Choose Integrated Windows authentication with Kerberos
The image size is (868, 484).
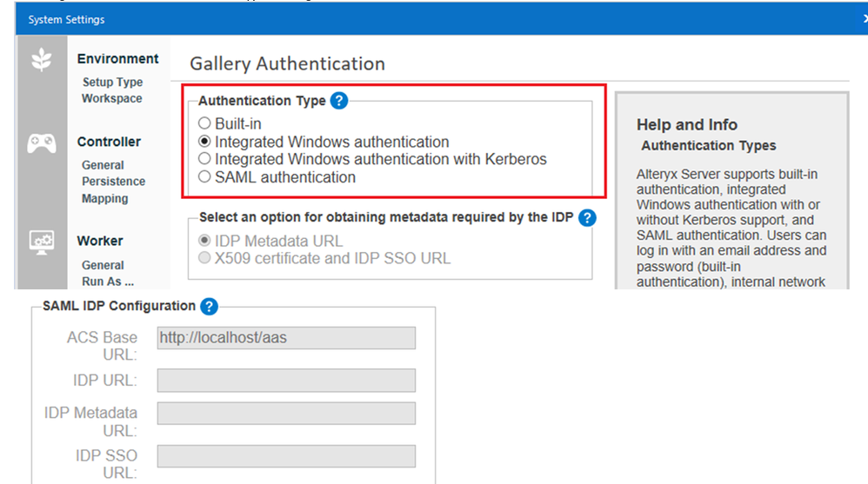tap(204, 159)
